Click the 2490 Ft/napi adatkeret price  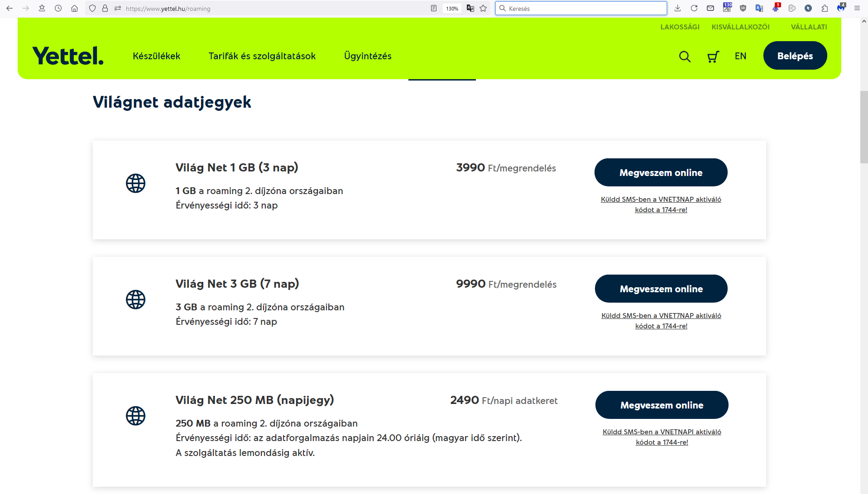point(504,400)
